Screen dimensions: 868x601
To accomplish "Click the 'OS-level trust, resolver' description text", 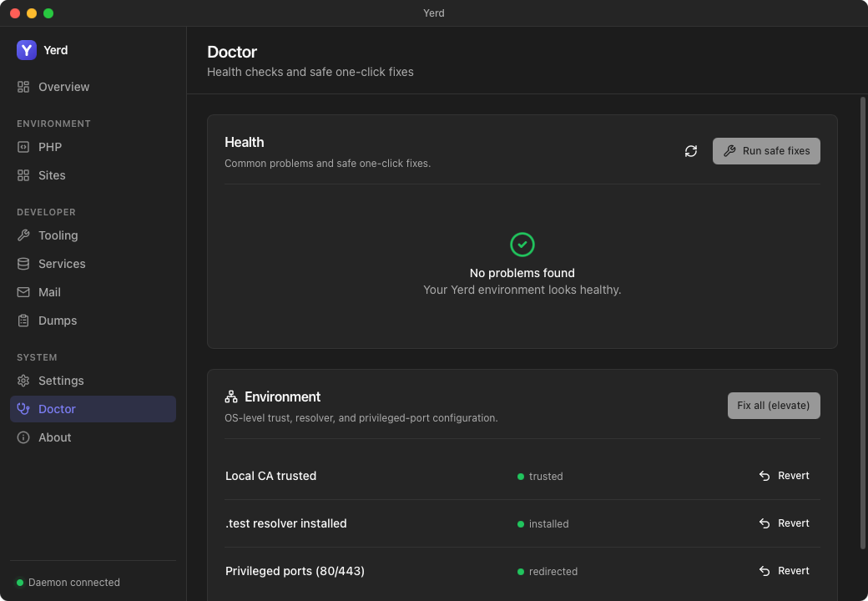I will coord(361,418).
